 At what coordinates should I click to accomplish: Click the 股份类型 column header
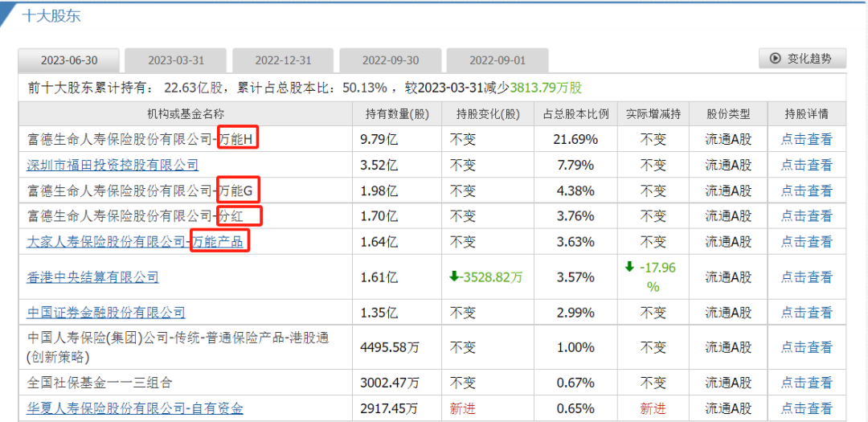728,114
